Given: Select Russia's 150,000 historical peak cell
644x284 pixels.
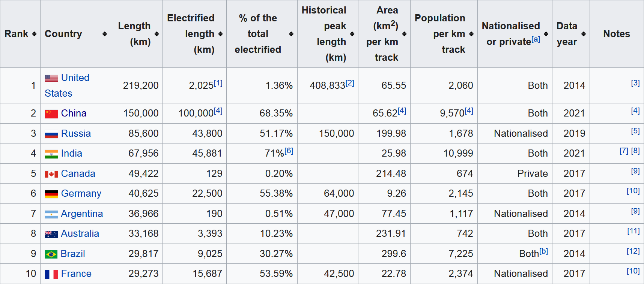Looking at the screenshot, I should click(328, 133).
